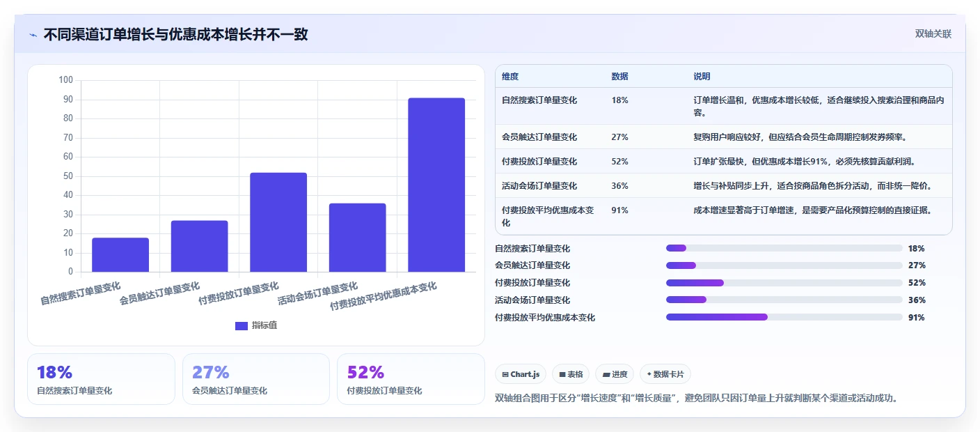Click the 进度 tag chip
This screenshot has height=432, width=980.
pyautogui.click(x=615, y=374)
